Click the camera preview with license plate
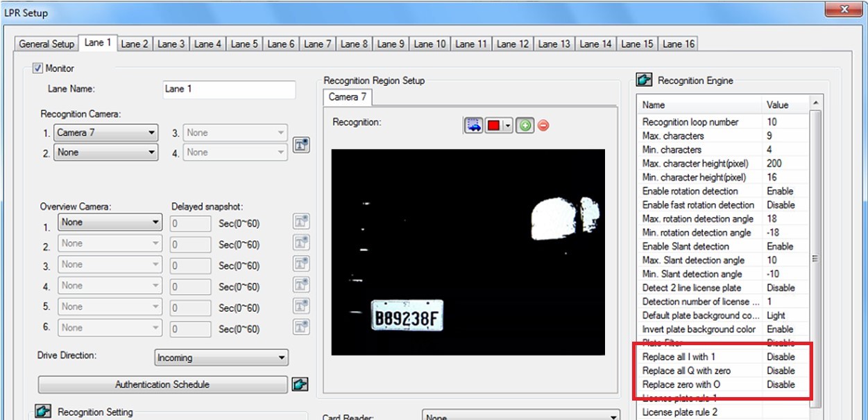This screenshot has height=420, width=868. (x=468, y=252)
